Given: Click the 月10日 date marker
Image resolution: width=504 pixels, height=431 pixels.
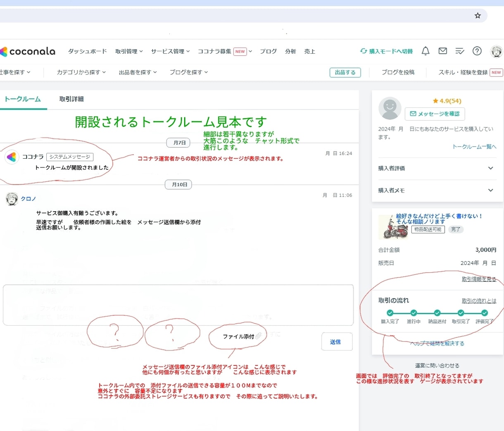Looking at the screenshot, I should click(178, 184).
